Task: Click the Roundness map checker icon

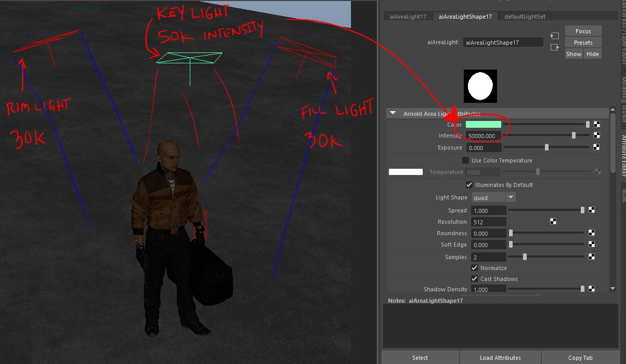Action: click(592, 233)
